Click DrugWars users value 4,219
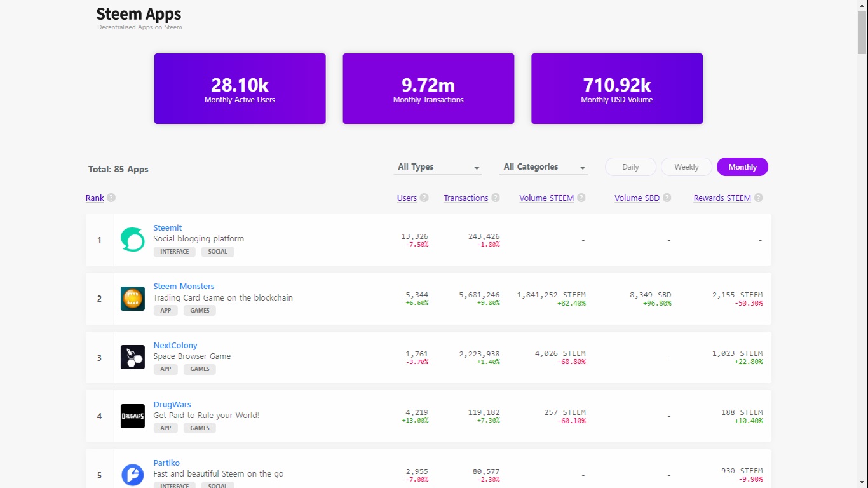The width and height of the screenshot is (868, 488). click(x=417, y=412)
